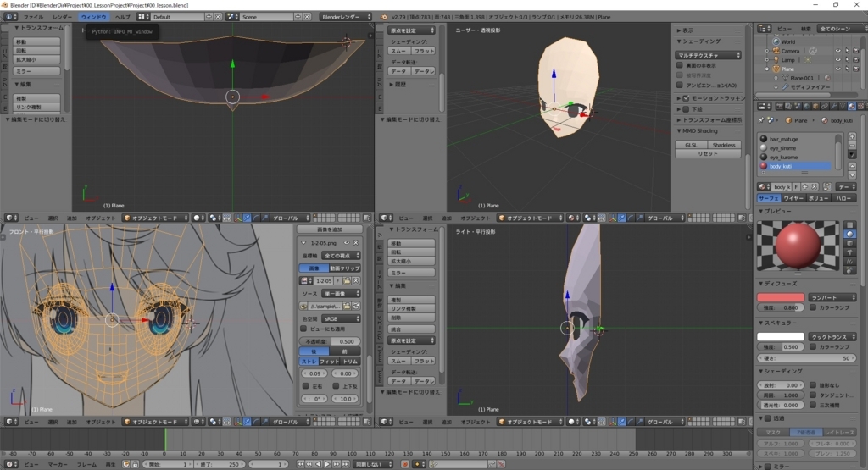Remove the 1-2-05.png background image with X
Image resolution: width=868 pixels, height=470 pixels.
[356, 244]
